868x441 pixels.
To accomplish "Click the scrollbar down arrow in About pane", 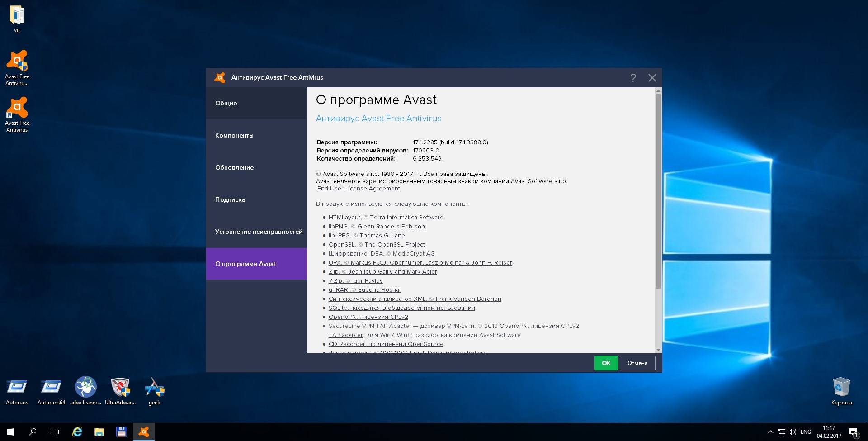I will (658, 350).
